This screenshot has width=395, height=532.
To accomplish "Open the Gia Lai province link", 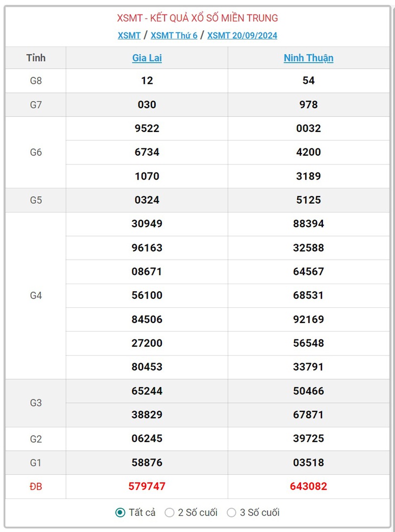I will point(147,58).
